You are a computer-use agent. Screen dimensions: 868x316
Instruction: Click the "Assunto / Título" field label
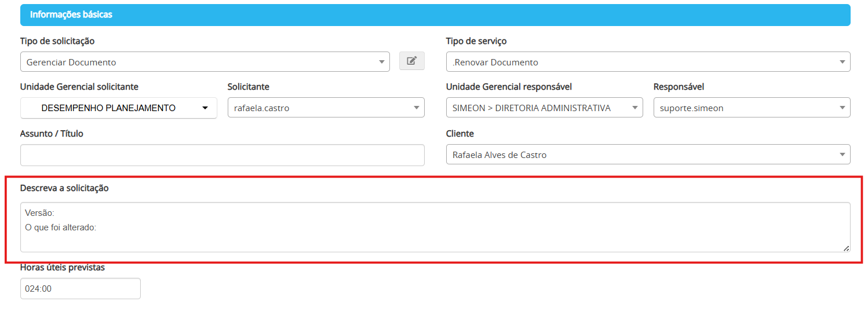point(52,134)
